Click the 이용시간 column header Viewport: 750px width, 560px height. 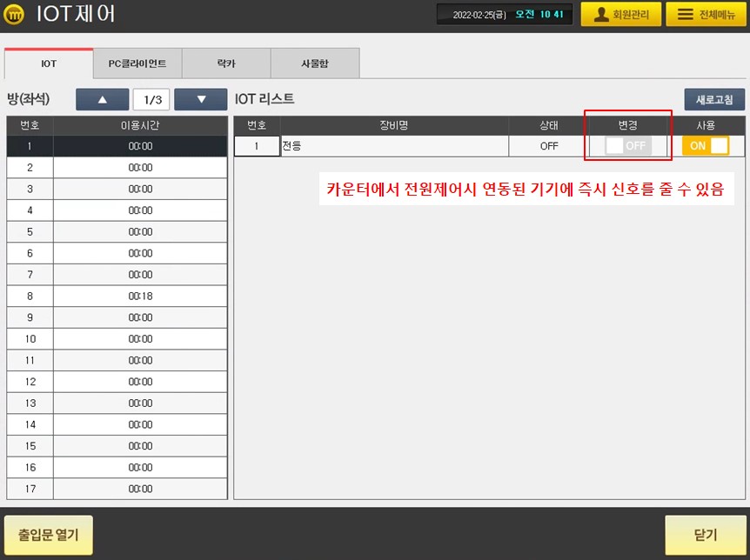(140, 125)
